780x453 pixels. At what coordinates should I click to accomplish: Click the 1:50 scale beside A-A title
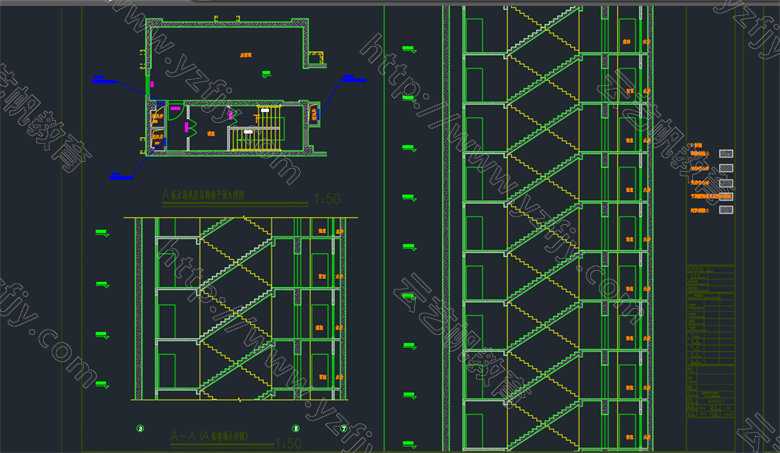pyautogui.click(x=287, y=443)
